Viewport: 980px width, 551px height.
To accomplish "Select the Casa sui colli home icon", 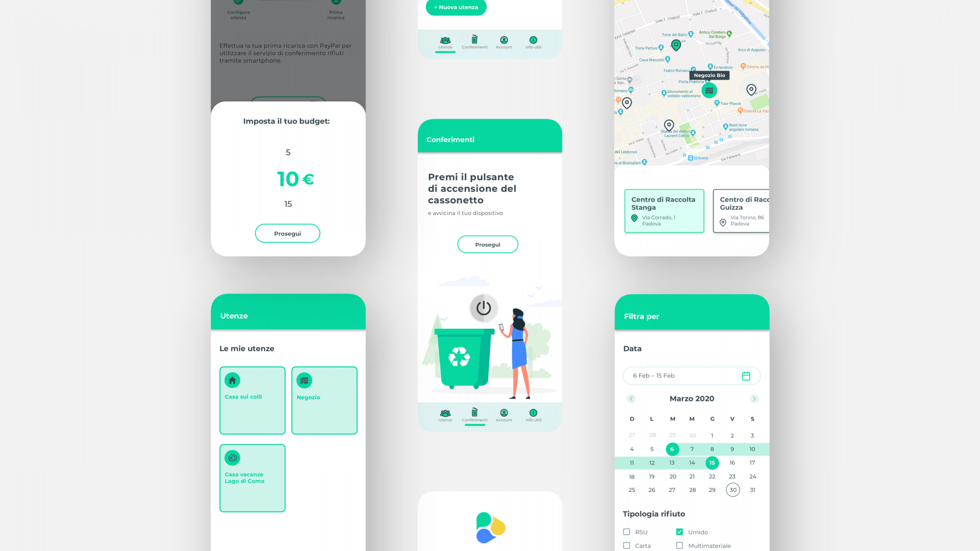I will [x=233, y=380].
